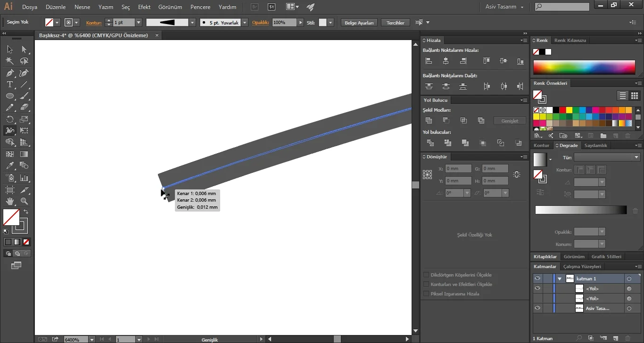Switch to Renk Kılavuzu tab

click(570, 41)
